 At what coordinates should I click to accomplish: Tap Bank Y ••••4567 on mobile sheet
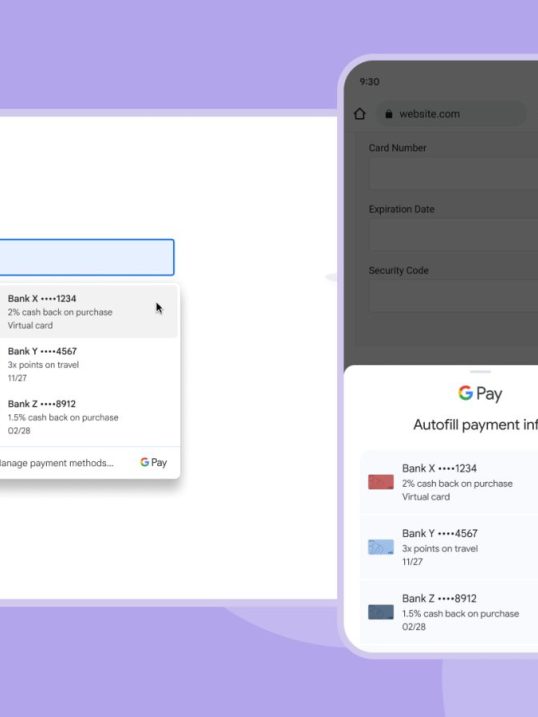pyautogui.click(x=449, y=547)
